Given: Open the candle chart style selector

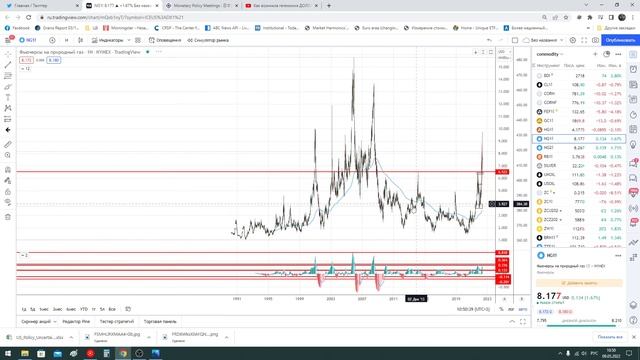Looking at the screenshot, I should pos(80,40).
